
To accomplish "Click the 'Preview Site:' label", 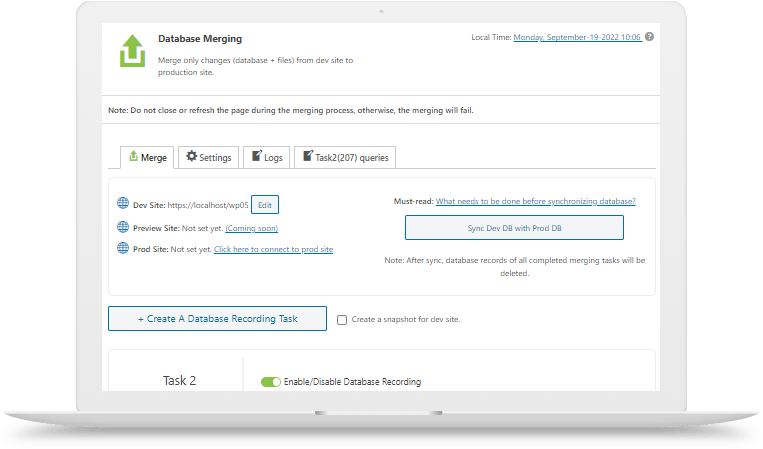I will pyautogui.click(x=156, y=228).
